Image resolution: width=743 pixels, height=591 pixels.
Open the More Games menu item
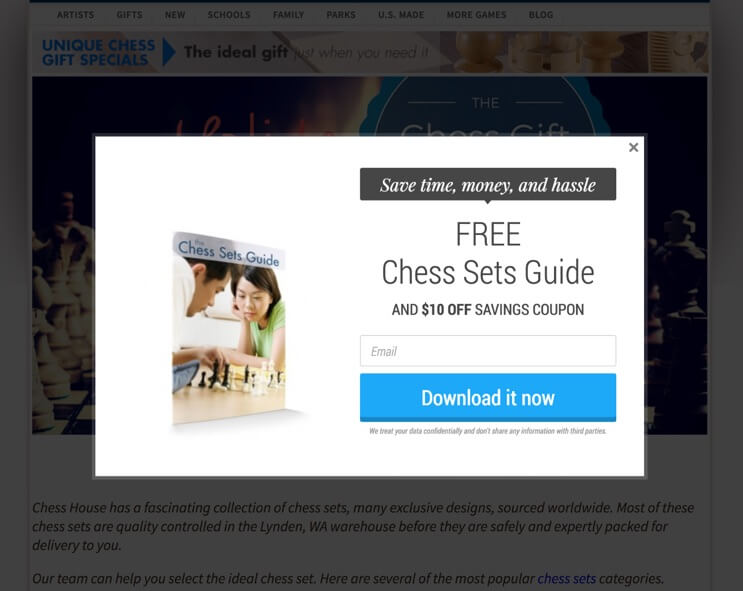point(476,15)
